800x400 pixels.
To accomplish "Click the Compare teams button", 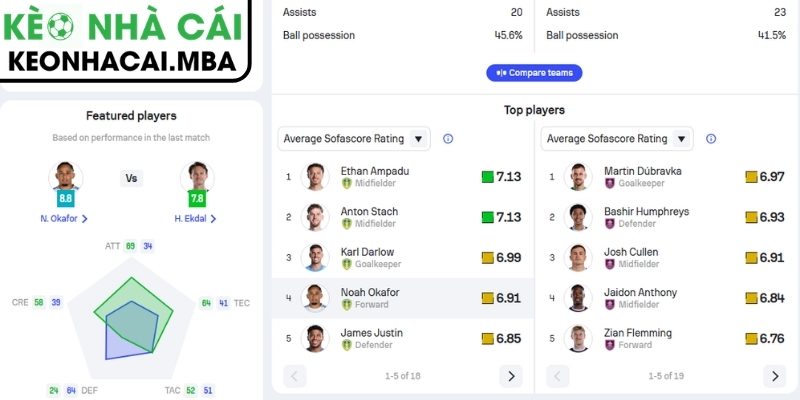I will point(534,73).
